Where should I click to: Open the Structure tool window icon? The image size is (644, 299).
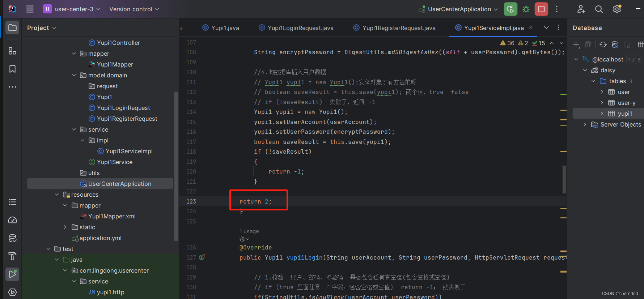[12, 51]
